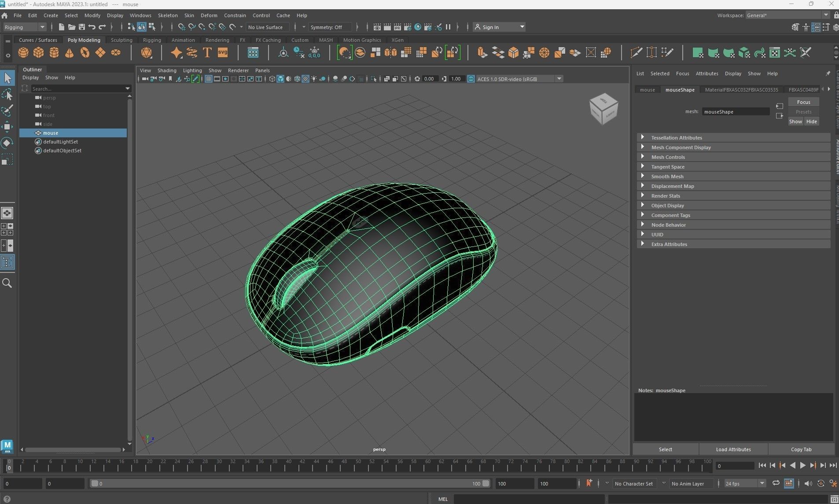Click the Pause Viewport icon in status line
839x504 pixels.
pyautogui.click(x=448, y=27)
